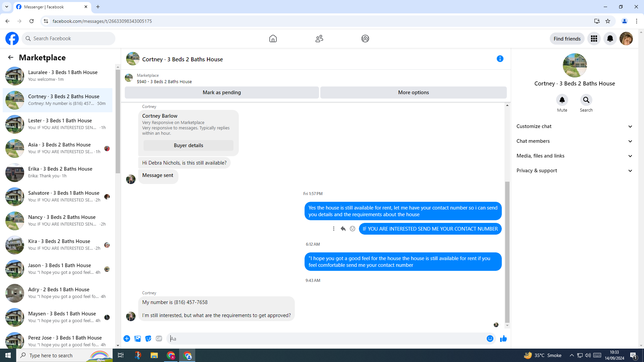This screenshot has height=362, width=644.
Task: Click the thumbs-up like send icon
Action: 503,339
